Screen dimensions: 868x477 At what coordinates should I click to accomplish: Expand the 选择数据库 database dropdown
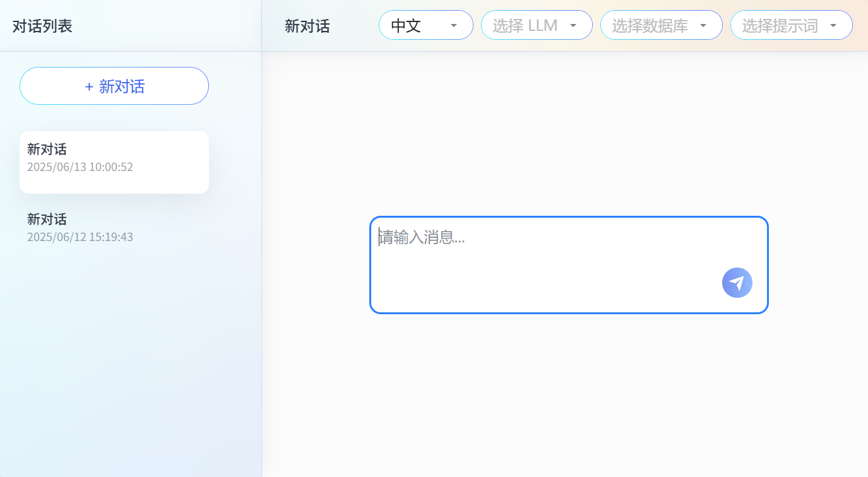coord(660,25)
